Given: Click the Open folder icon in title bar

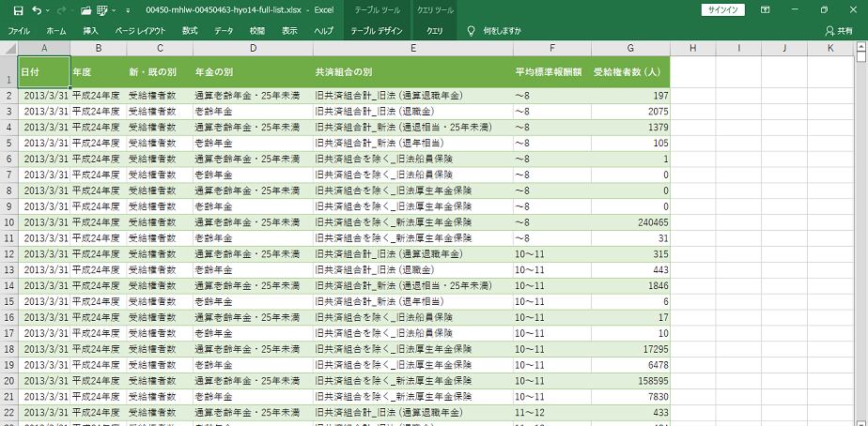Looking at the screenshot, I should click(85, 9).
